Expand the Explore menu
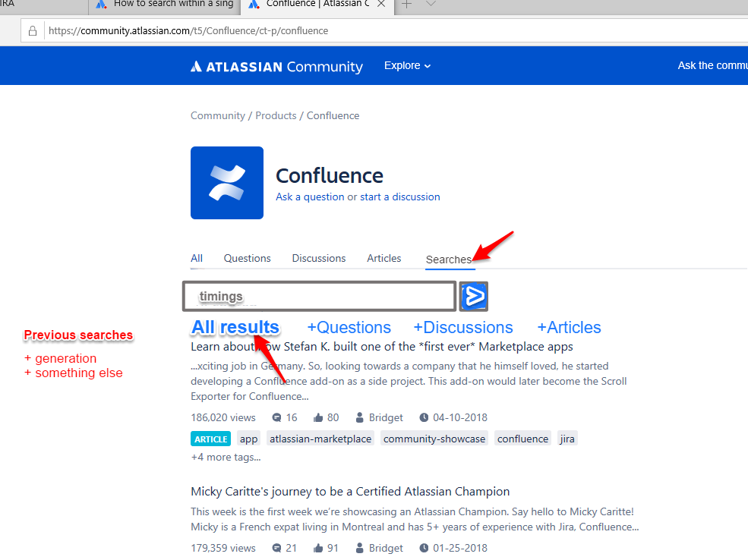This screenshot has height=560, width=748. [x=407, y=66]
